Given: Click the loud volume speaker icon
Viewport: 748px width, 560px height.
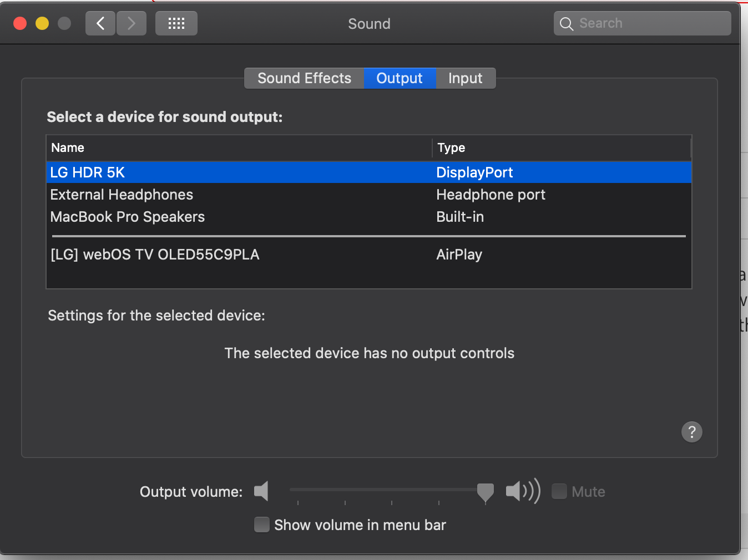Looking at the screenshot, I should (523, 491).
